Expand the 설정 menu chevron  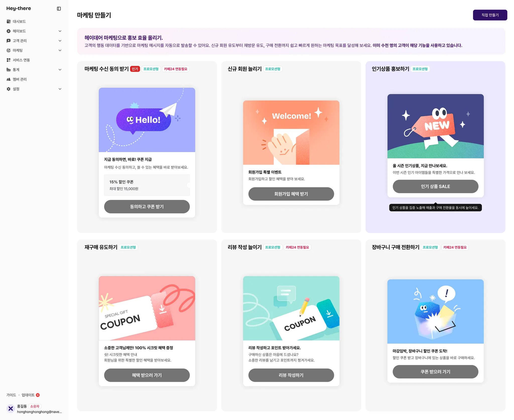(60, 89)
